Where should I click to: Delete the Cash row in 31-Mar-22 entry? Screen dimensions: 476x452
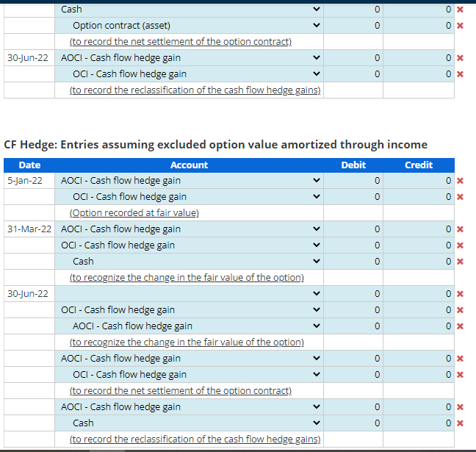(460, 262)
